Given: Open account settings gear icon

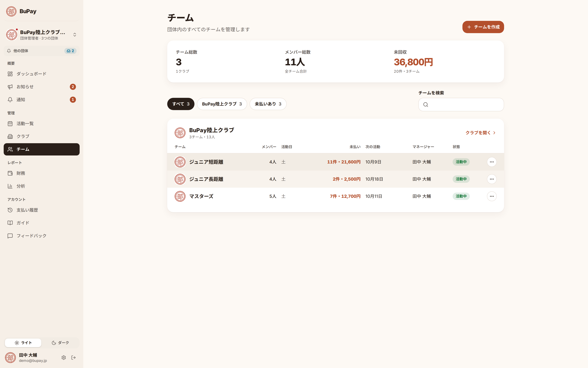Looking at the screenshot, I should tap(64, 358).
